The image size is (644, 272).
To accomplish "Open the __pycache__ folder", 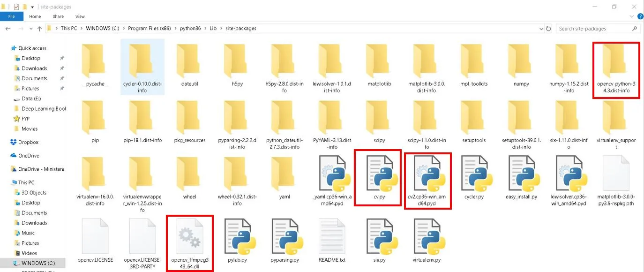I will pos(95,66).
